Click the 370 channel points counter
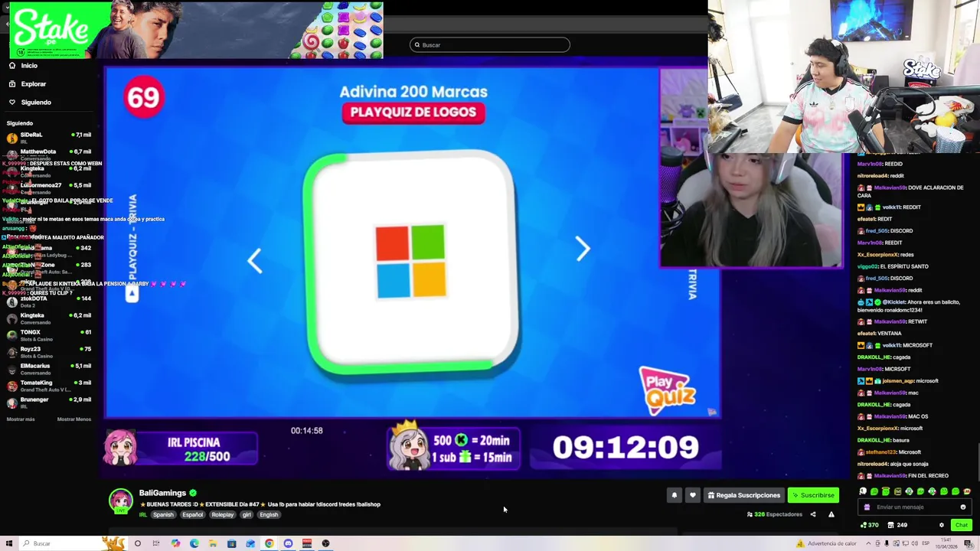 click(x=870, y=525)
